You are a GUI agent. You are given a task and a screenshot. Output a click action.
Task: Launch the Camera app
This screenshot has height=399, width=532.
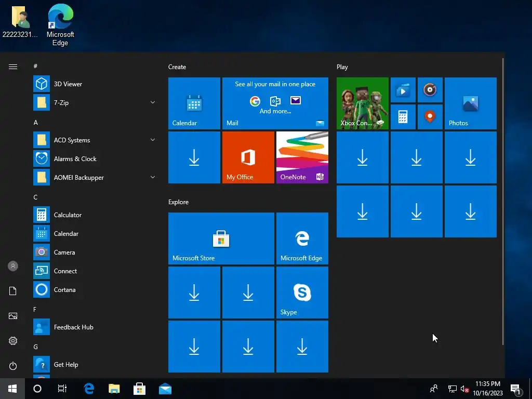pos(95,252)
